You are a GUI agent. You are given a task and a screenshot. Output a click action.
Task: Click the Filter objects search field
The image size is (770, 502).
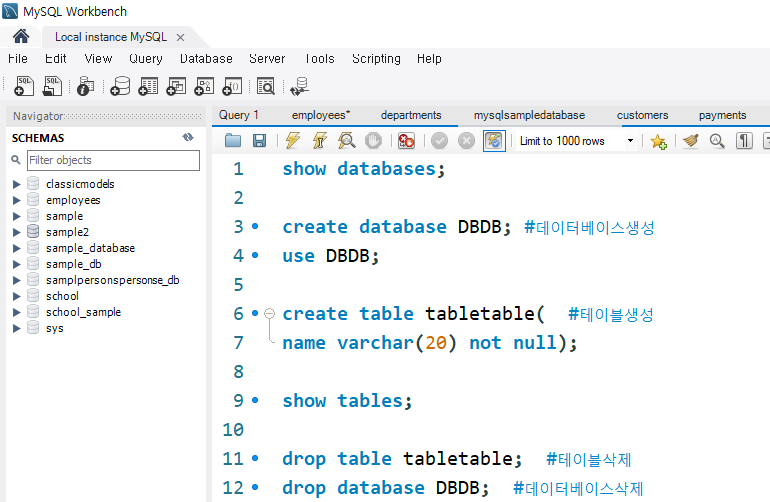click(x=113, y=160)
